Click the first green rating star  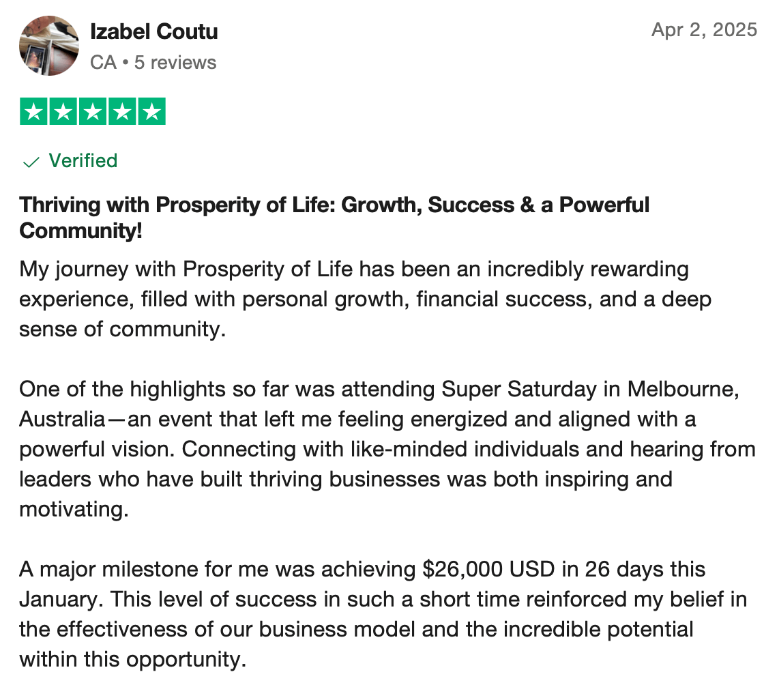pos(33,112)
